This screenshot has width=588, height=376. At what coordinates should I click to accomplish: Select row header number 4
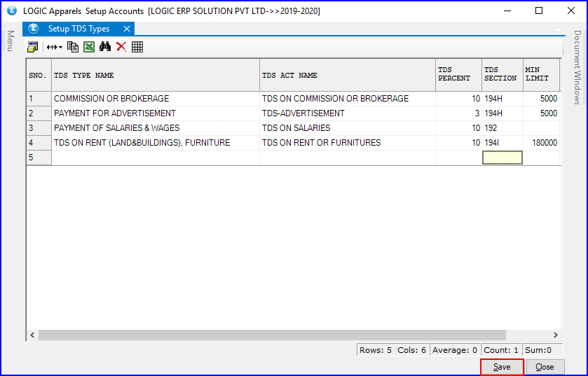coord(39,143)
